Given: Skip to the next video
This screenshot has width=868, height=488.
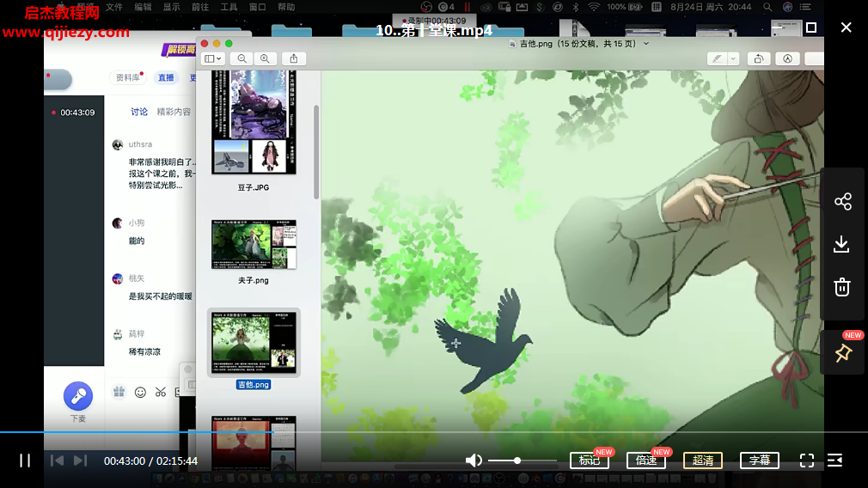Looking at the screenshot, I should [x=80, y=461].
